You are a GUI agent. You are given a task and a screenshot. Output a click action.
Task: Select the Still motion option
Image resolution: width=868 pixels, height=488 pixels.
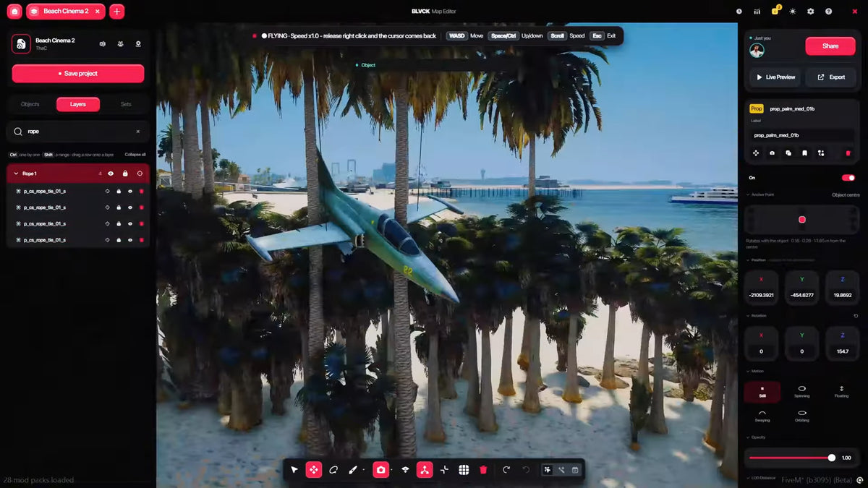click(x=762, y=392)
